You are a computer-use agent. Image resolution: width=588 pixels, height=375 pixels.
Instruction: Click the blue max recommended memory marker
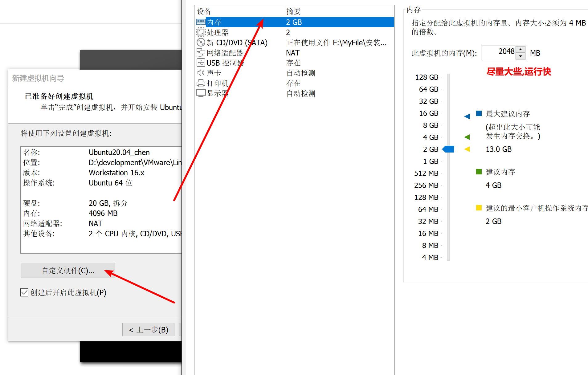click(467, 116)
